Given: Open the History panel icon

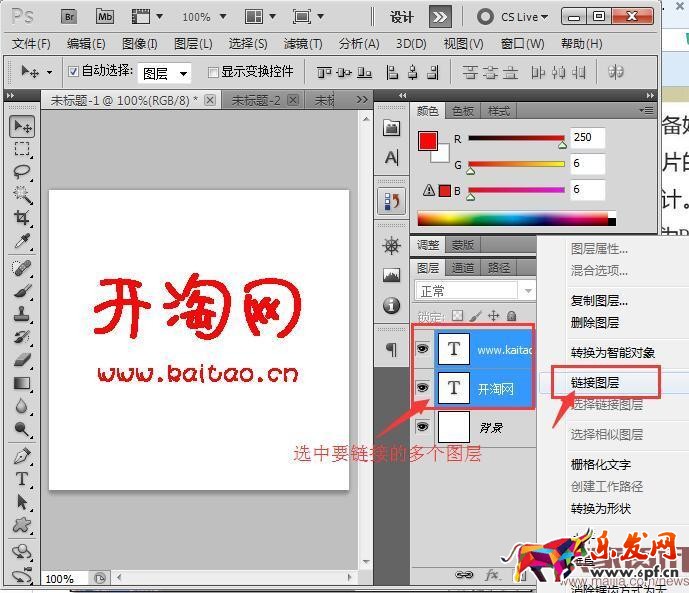Looking at the screenshot, I should (x=392, y=201).
